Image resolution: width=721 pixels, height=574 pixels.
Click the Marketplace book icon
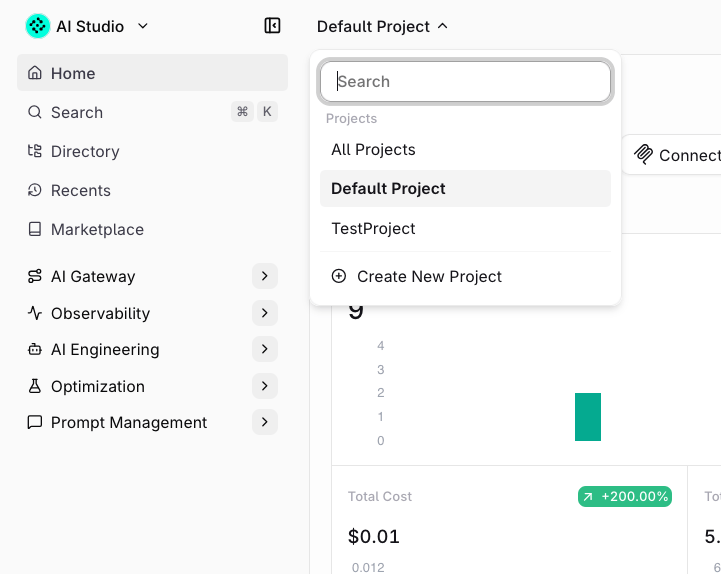pos(34,229)
